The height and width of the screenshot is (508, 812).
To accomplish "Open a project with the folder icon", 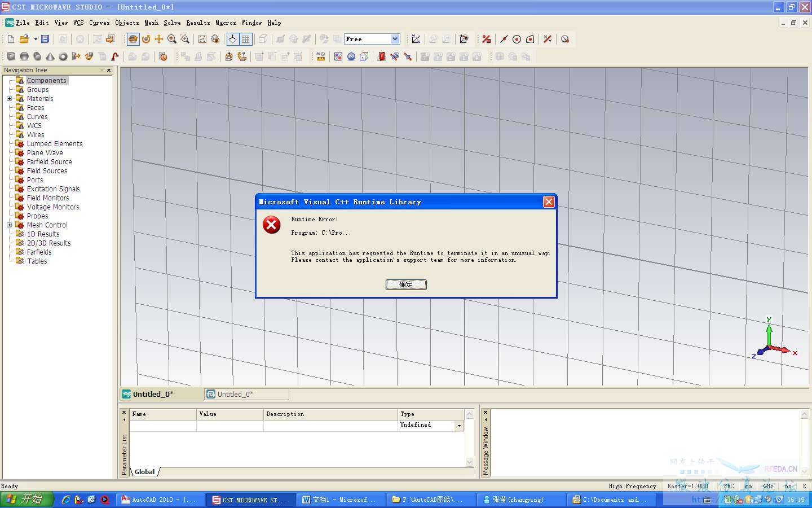I will pos(24,39).
